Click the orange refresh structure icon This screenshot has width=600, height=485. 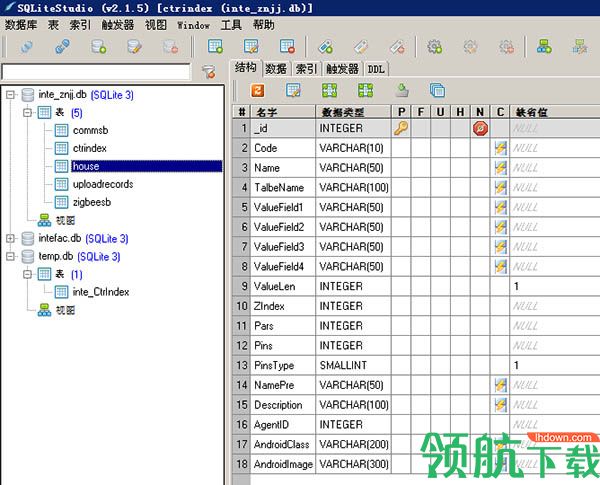pos(258,91)
